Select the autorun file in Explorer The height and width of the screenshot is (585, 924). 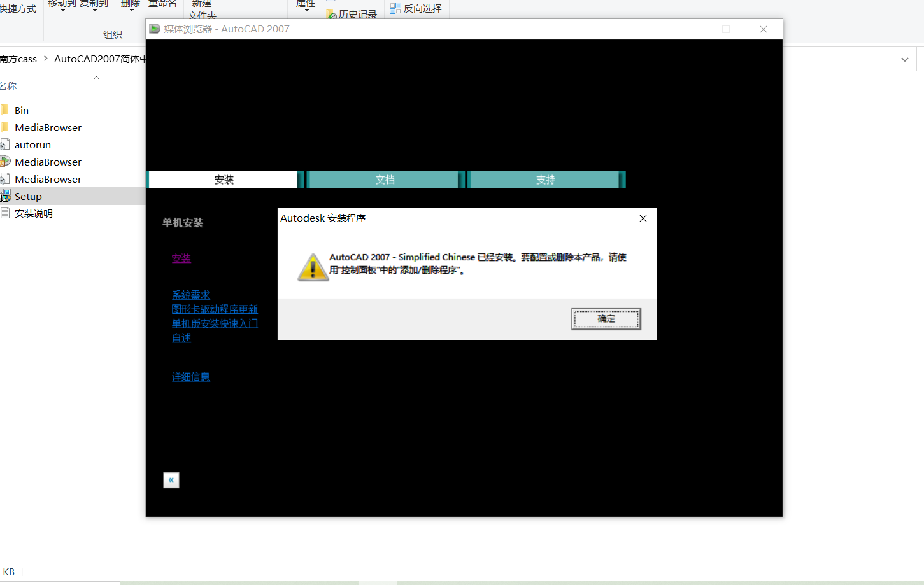click(32, 144)
